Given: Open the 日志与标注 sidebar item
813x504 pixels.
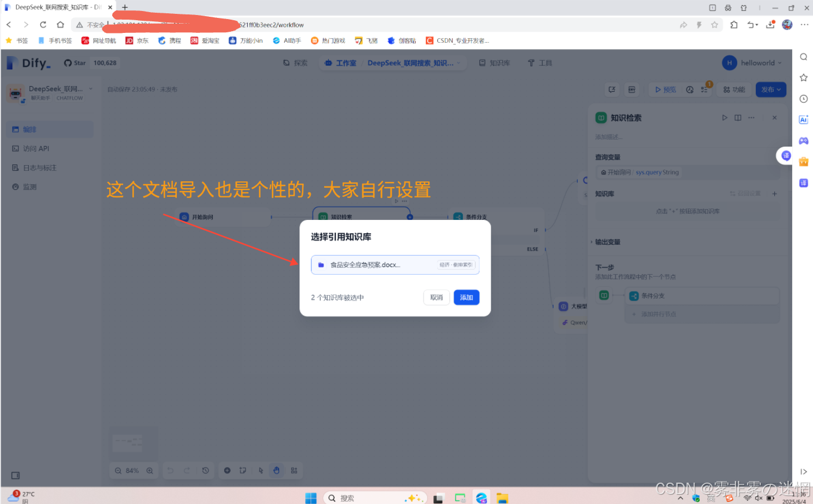Looking at the screenshot, I should tap(50, 168).
